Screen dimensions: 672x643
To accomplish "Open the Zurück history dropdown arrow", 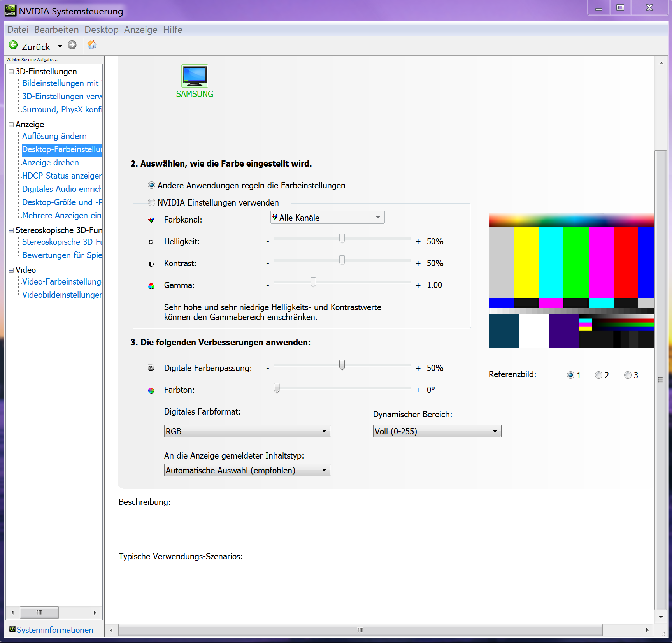I will point(60,46).
